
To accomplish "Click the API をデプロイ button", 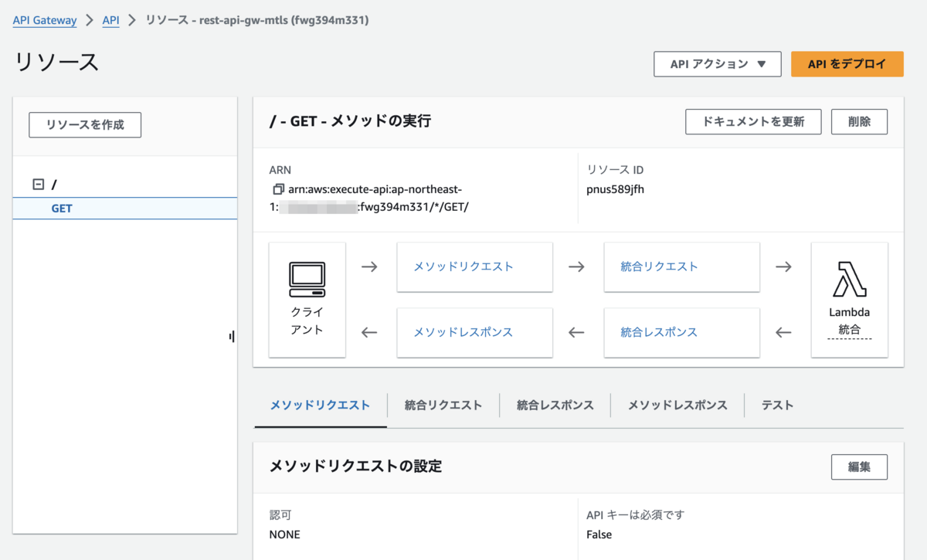I will [x=847, y=64].
